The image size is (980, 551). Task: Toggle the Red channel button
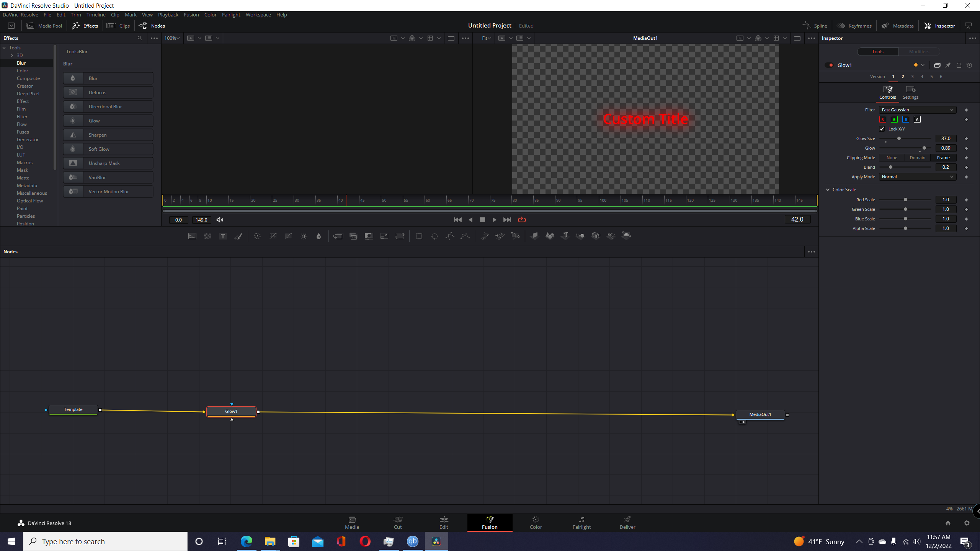pyautogui.click(x=883, y=119)
